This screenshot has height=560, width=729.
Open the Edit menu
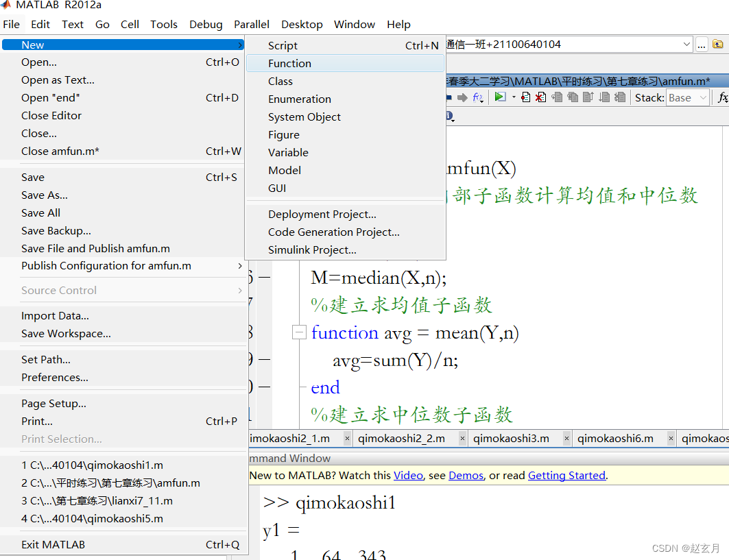(x=40, y=24)
